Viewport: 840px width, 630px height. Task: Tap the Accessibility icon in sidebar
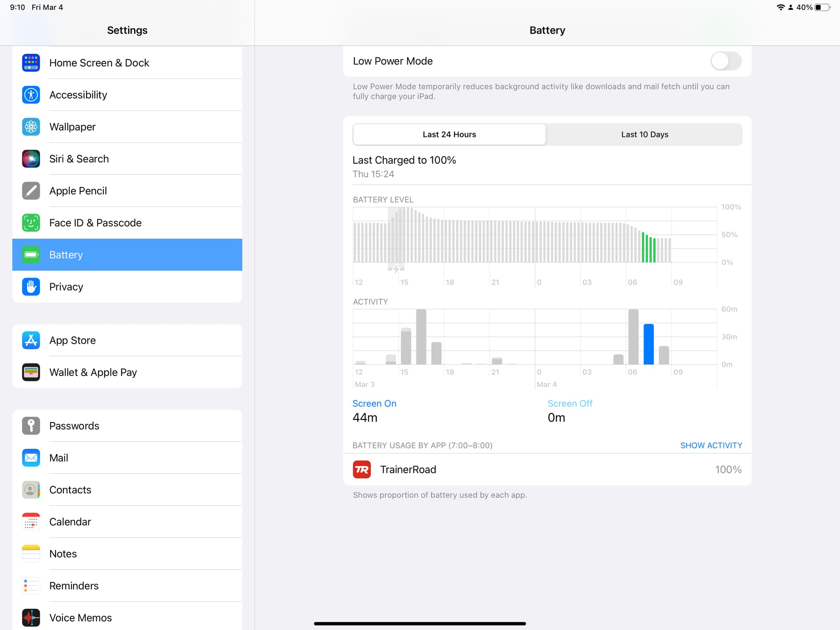pyautogui.click(x=31, y=95)
